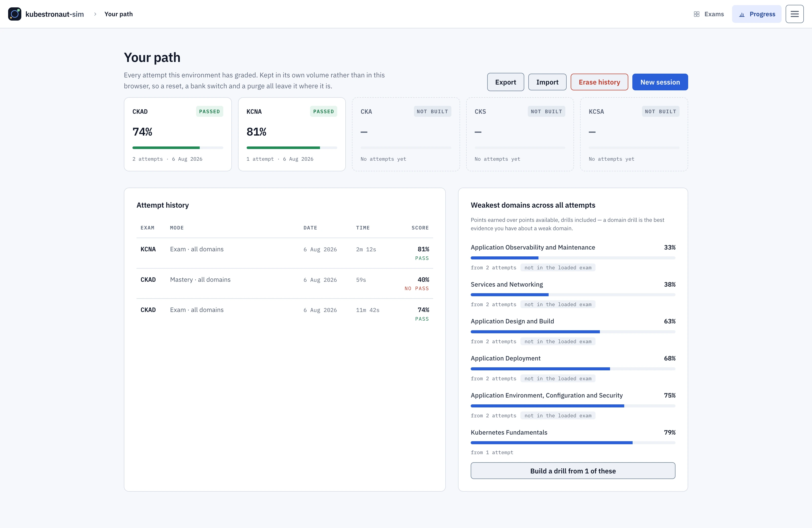Export the attempt history
812x528 pixels.
(x=505, y=82)
